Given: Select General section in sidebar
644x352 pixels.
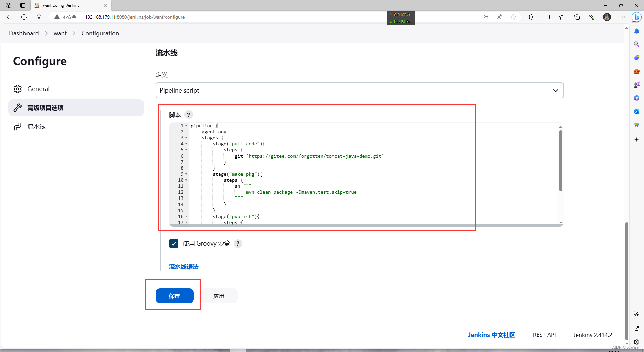Looking at the screenshot, I should click(x=76, y=89).
